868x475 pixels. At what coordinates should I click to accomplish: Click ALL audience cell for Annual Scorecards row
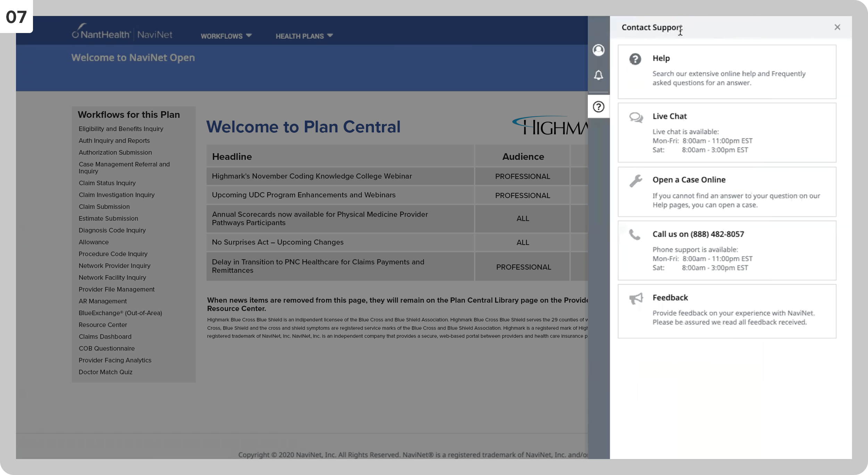pyautogui.click(x=523, y=218)
